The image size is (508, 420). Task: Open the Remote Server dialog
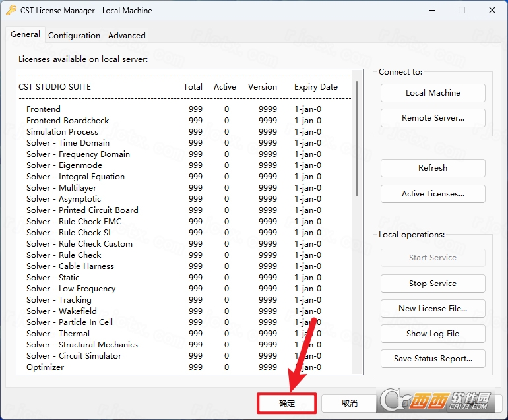[x=433, y=118]
